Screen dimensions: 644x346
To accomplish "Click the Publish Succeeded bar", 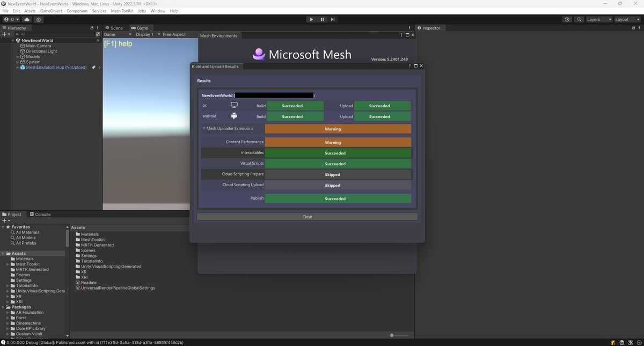I will pyautogui.click(x=338, y=198).
